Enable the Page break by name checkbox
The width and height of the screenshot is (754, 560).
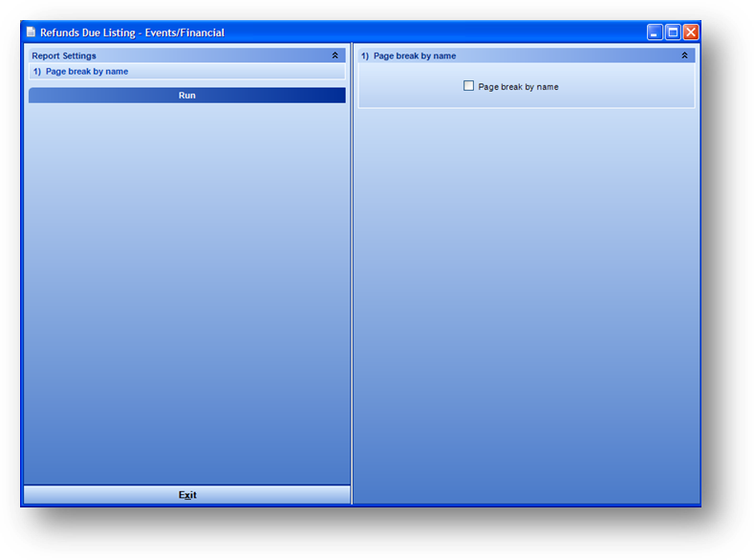468,86
